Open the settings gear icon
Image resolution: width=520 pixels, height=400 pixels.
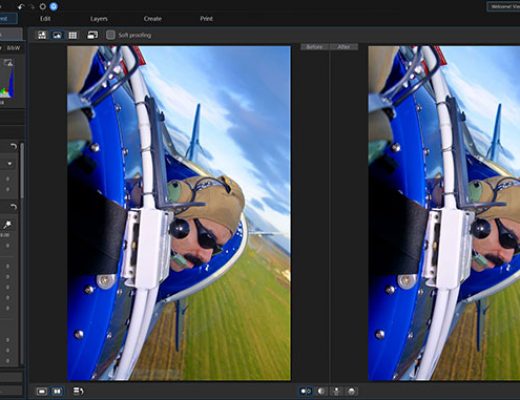pyautogui.click(x=43, y=7)
